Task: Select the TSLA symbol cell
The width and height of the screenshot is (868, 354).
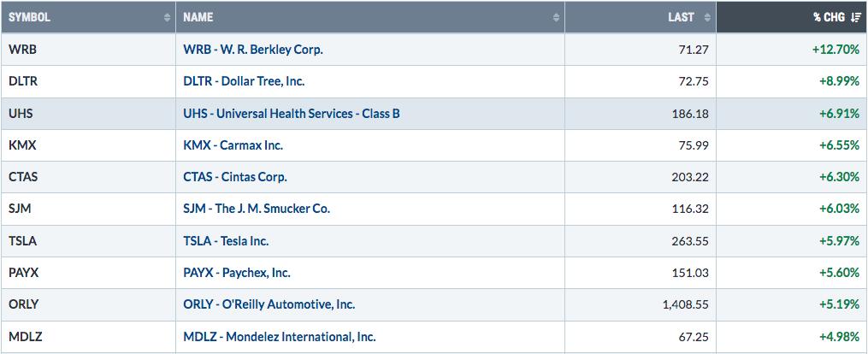Action: click(88, 241)
